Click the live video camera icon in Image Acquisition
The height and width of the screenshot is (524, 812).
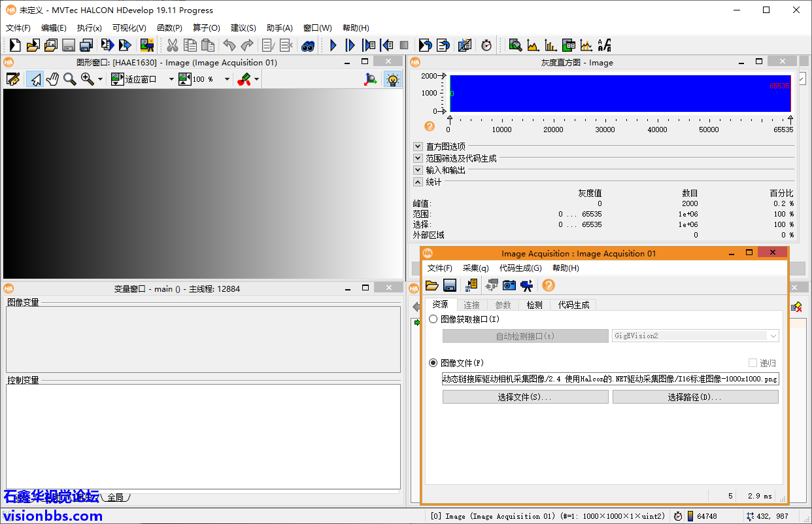coord(526,285)
